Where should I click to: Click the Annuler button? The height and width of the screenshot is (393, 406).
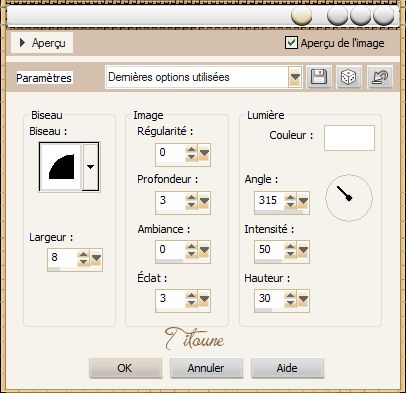point(206,368)
